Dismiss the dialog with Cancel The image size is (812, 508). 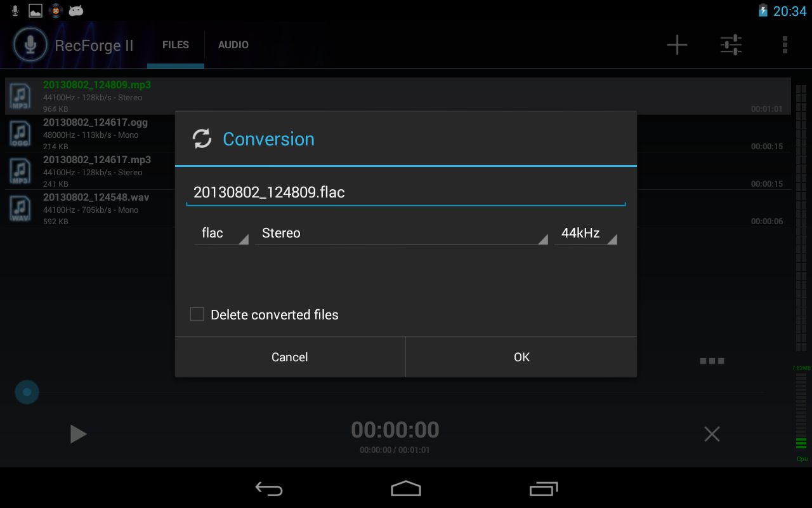click(289, 356)
